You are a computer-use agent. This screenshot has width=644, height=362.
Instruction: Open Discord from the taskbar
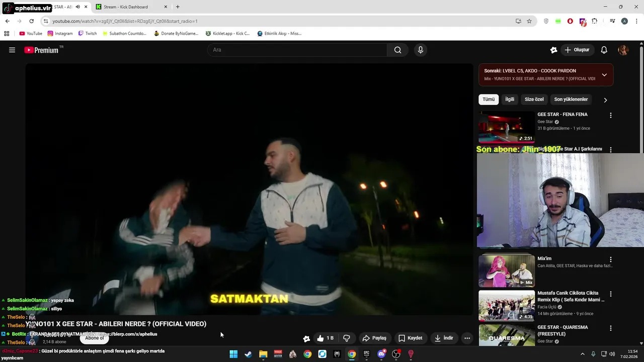click(x=381, y=354)
